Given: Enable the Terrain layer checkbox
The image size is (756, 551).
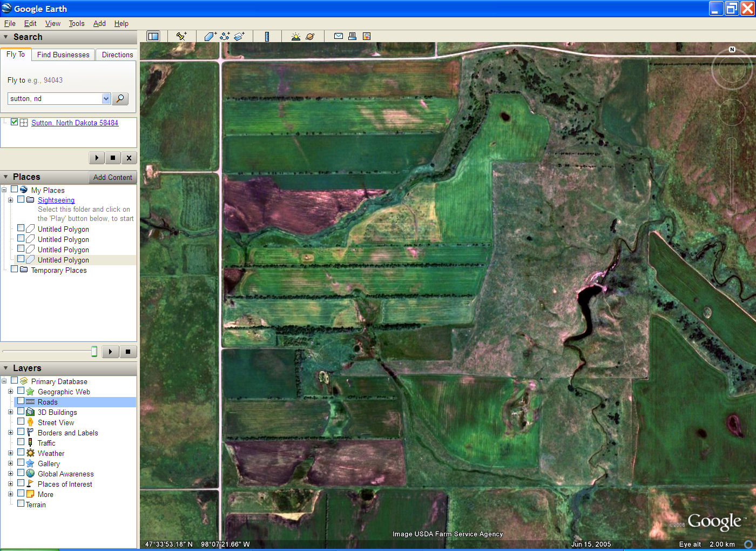Looking at the screenshot, I should point(21,503).
